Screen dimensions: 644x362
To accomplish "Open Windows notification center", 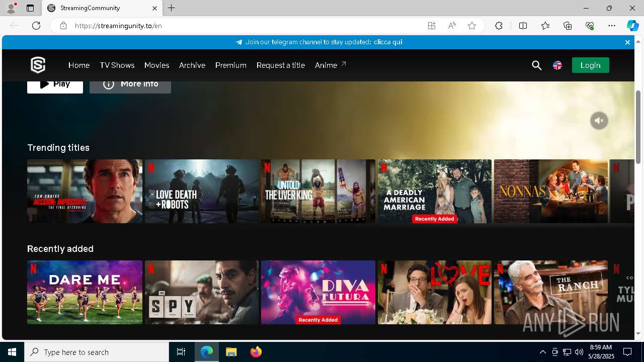I will (627, 352).
